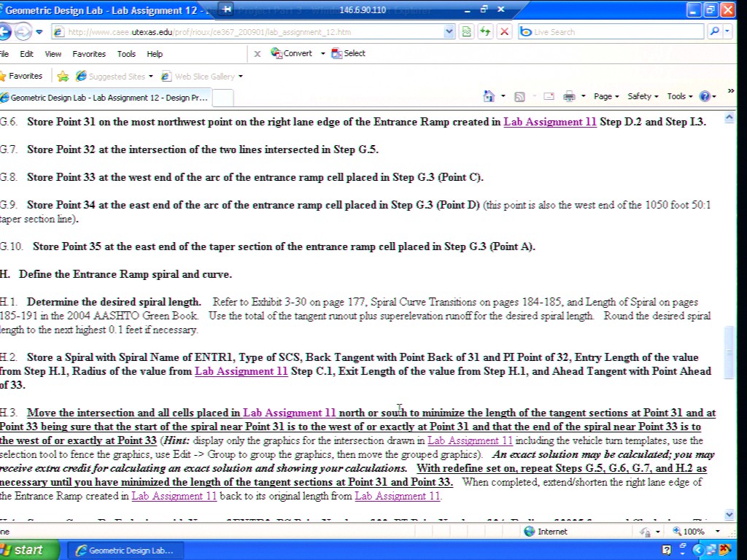Screen dimensions: 747x560
Task: Click the Forward navigation arrow
Action: [23, 32]
